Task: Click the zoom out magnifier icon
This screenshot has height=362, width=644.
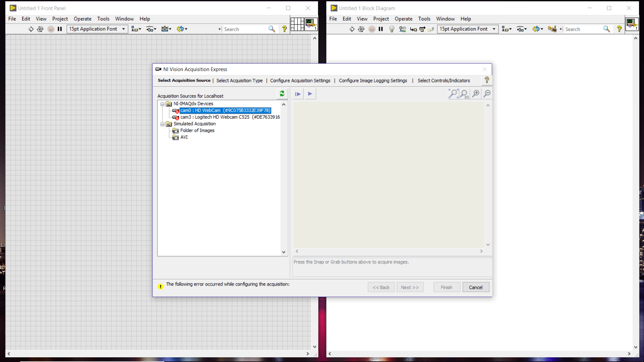Action: click(487, 94)
